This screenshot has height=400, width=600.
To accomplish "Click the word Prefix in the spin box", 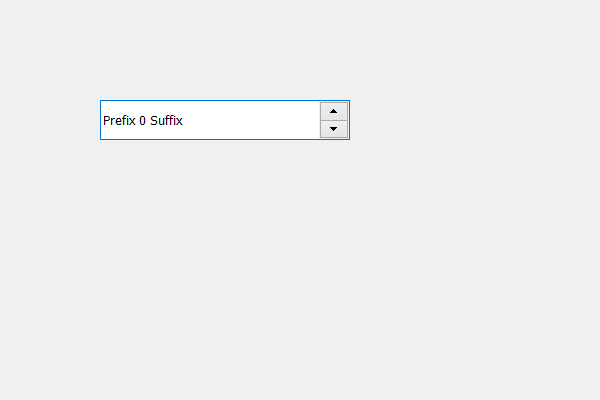I will coord(119,121).
